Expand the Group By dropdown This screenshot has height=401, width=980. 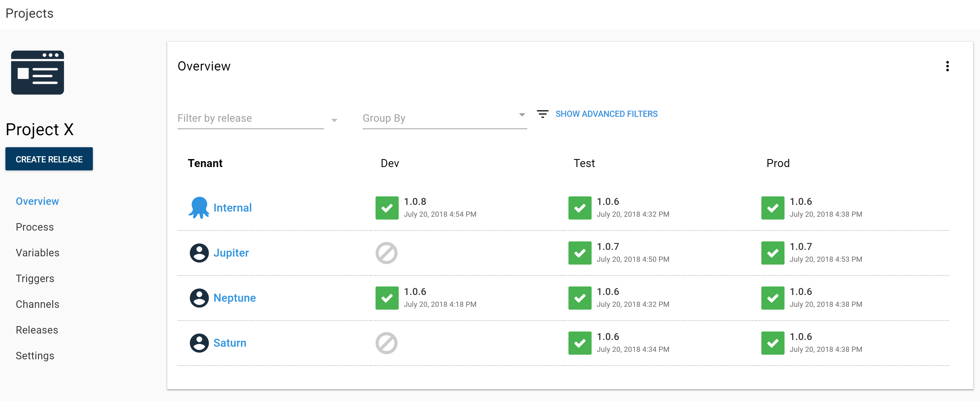point(522,115)
